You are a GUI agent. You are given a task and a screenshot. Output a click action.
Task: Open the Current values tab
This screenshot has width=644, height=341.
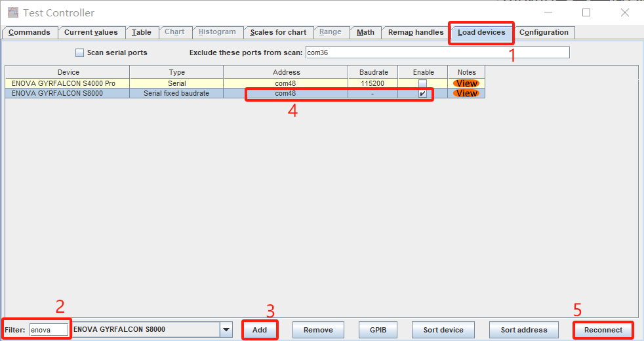(x=91, y=32)
